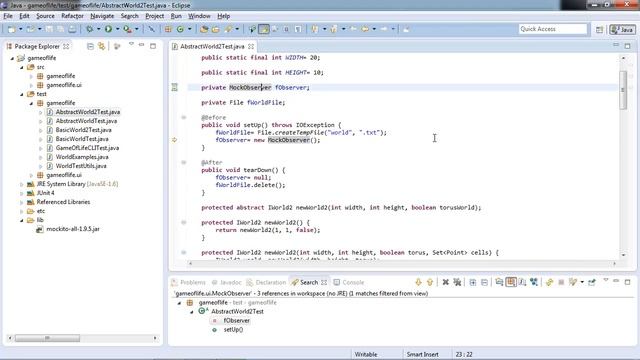
Task: Maximize the Package Explorer view
Action: (x=153, y=46)
